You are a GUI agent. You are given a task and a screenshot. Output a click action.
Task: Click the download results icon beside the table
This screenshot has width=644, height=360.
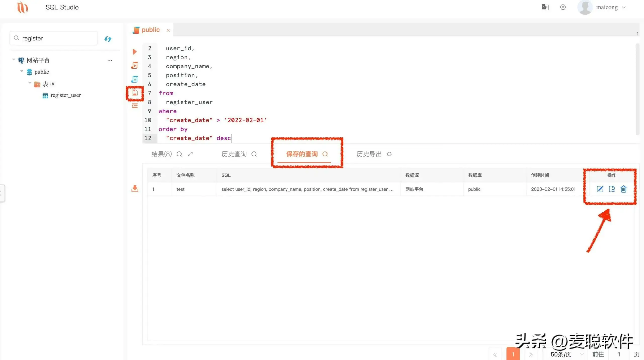135,189
